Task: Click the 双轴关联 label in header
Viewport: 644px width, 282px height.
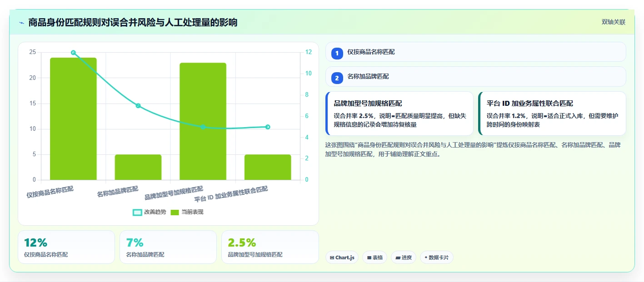Action: (x=614, y=22)
